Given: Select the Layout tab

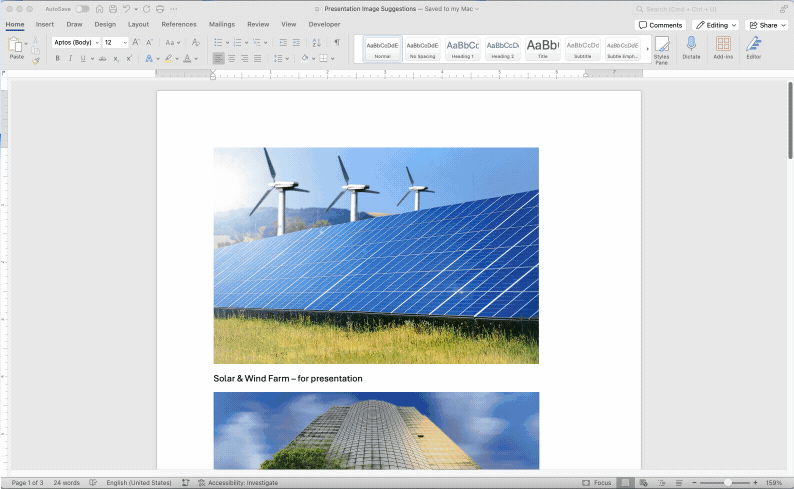Looking at the screenshot, I should tap(138, 24).
